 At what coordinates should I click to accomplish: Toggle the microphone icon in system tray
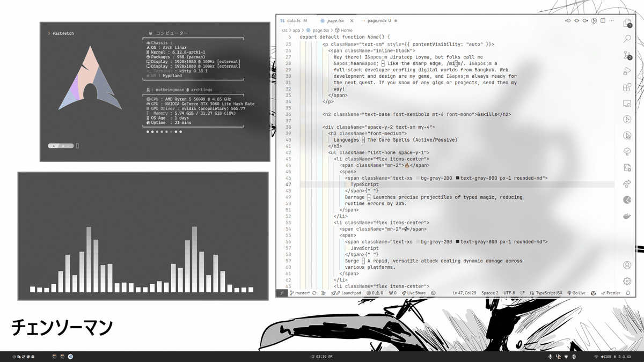pyautogui.click(x=550, y=356)
